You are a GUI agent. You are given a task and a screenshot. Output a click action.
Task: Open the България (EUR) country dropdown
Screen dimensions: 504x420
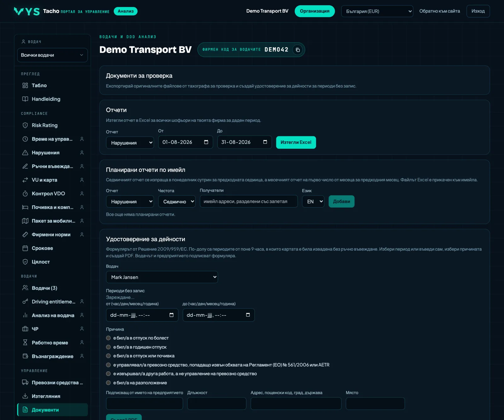[x=377, y=11]
